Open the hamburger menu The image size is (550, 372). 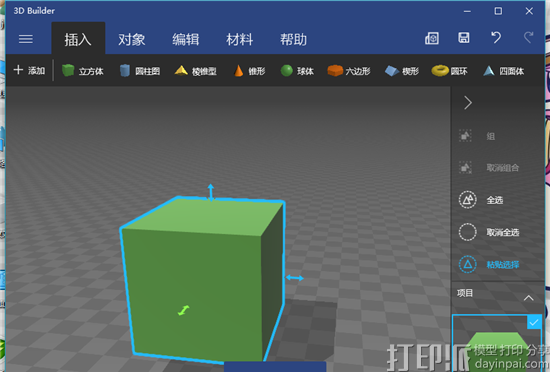(x=26, y=39)
